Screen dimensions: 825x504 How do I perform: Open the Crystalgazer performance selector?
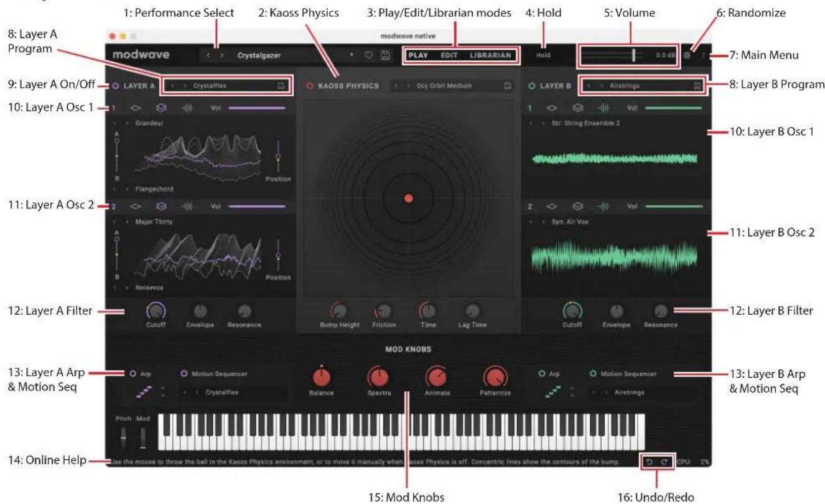point(259,55)
